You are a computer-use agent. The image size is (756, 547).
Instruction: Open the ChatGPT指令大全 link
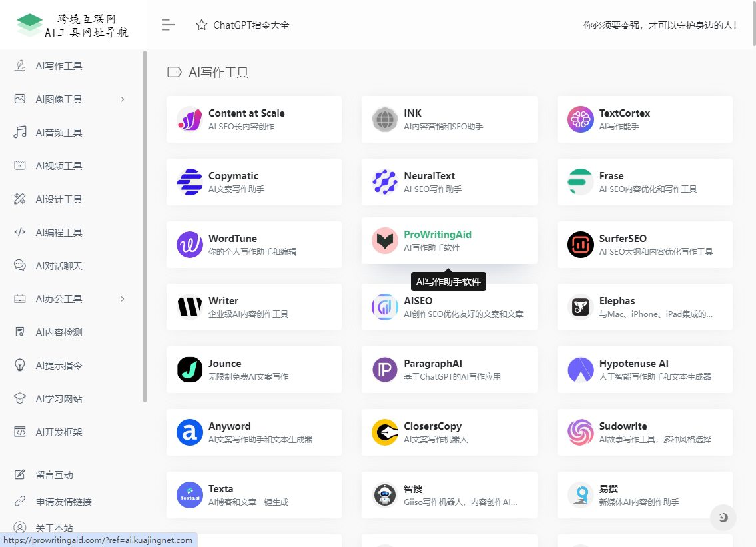click(251, 25)
